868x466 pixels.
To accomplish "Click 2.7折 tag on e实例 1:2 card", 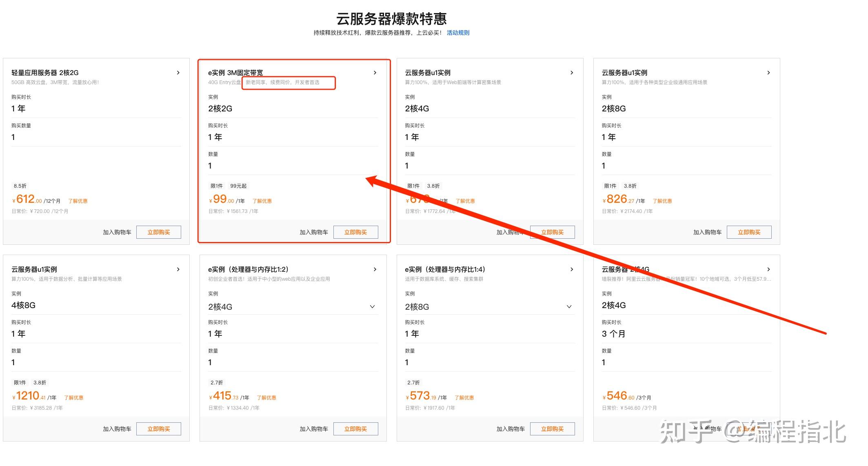I will 217,383.
